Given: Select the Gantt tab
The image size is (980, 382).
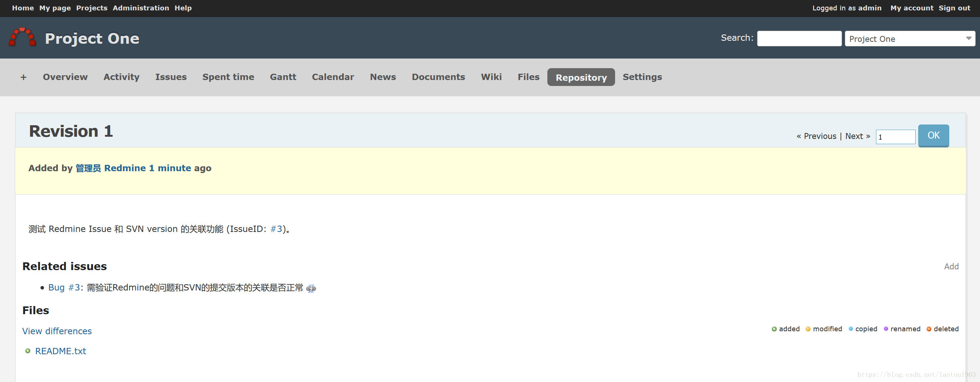Looking at the screenshot, I should point(283,77).
